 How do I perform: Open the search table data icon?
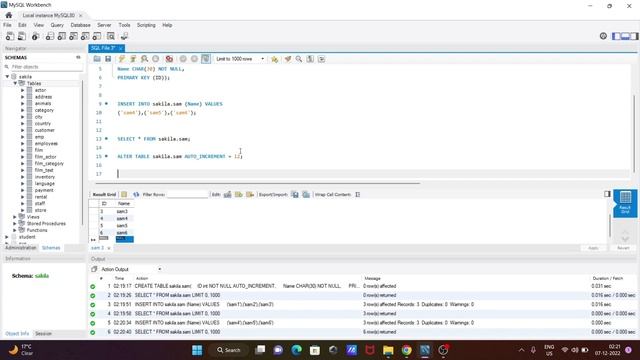click(111, 36)
